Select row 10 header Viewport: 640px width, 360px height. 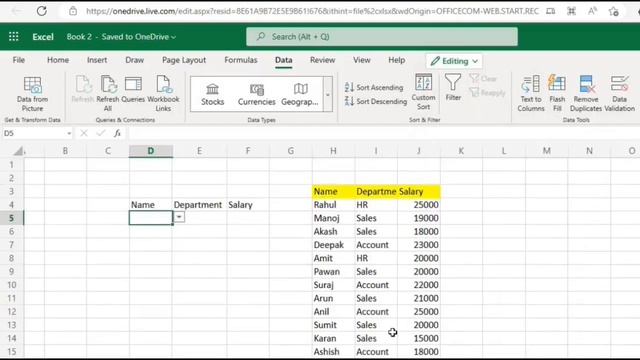[11, 285]
